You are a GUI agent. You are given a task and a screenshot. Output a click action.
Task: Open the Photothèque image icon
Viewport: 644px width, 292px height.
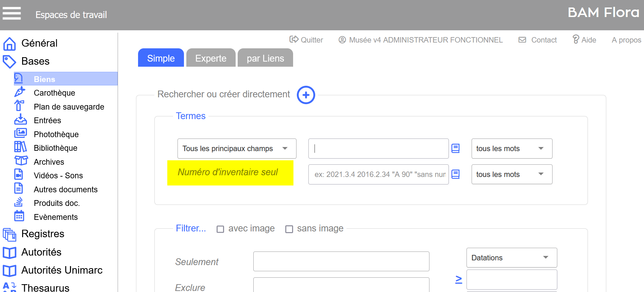[20, 133]
